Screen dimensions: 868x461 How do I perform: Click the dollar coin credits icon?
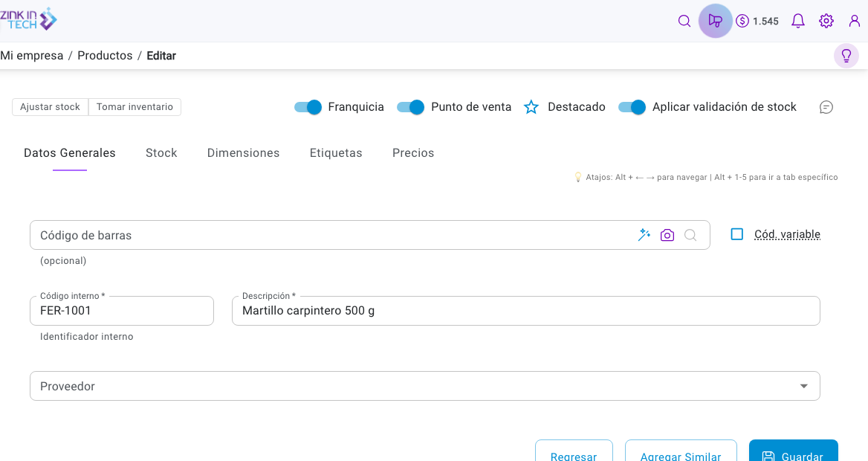point(742,21)
